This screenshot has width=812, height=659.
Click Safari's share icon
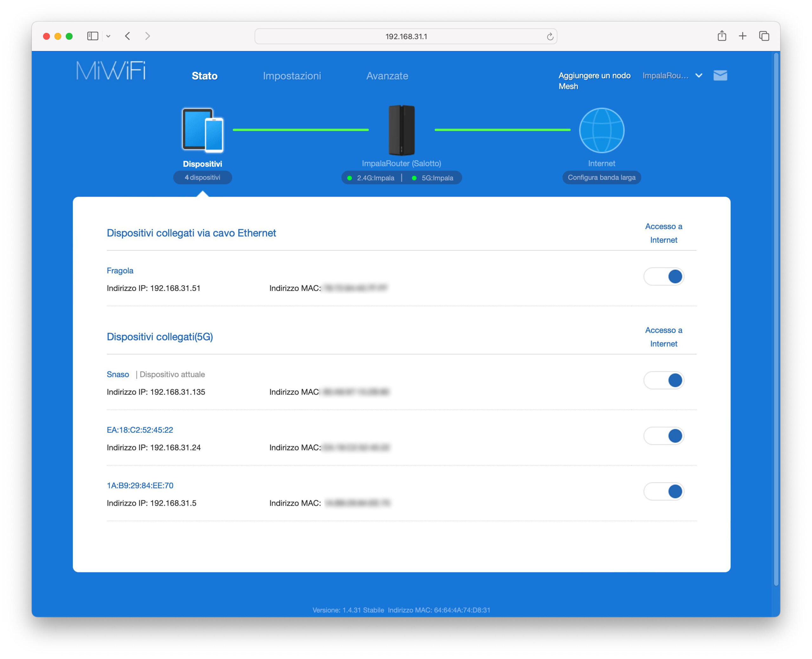point(722,36)
